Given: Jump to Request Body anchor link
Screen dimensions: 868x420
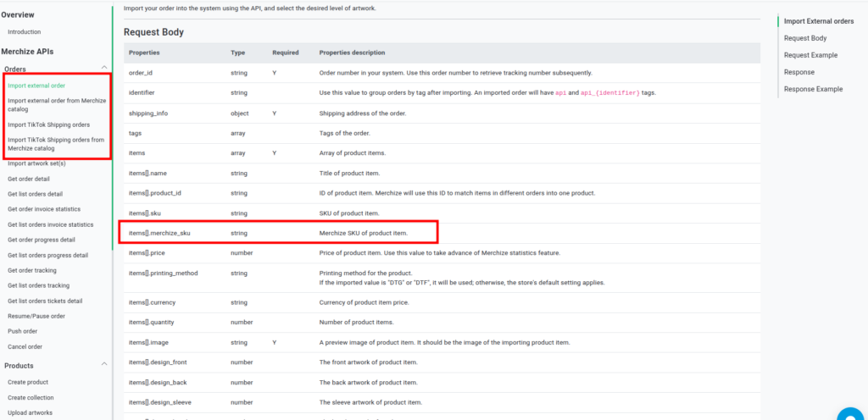Looking at the screenshot, I should (805, 38).
